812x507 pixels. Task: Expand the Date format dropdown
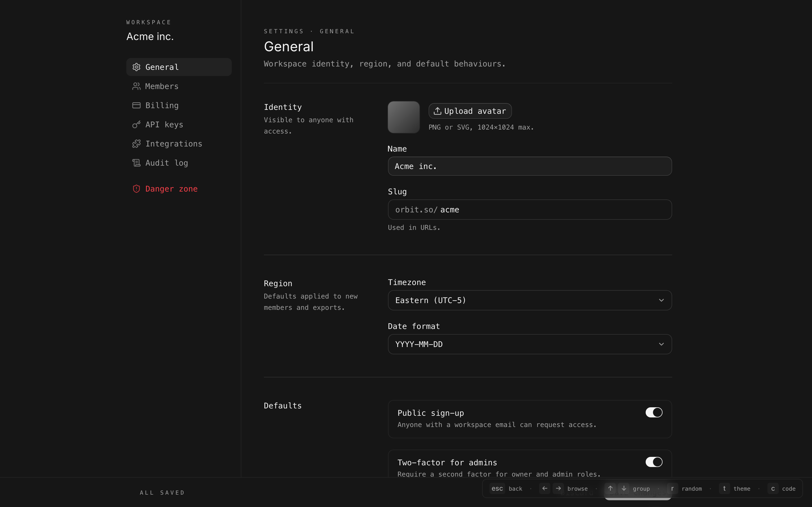[x=529, y=344]
